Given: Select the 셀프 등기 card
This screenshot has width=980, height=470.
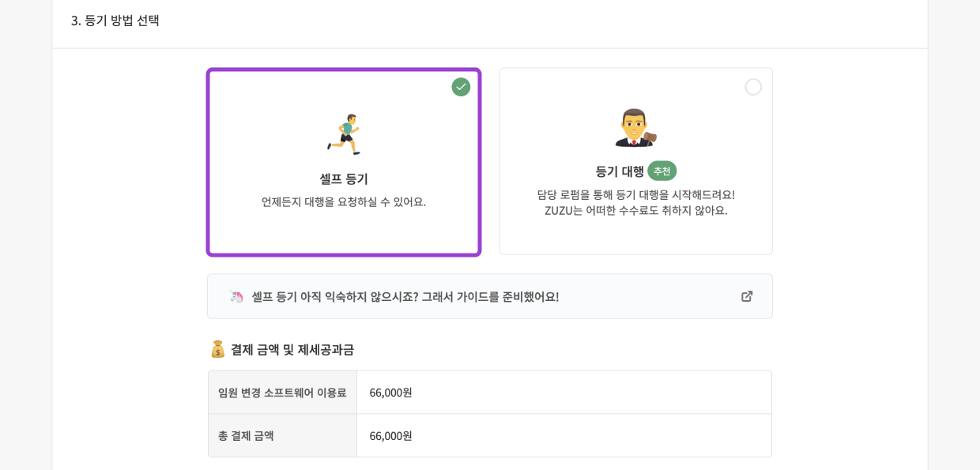Looking at the screenshot, I should (344, 161).
